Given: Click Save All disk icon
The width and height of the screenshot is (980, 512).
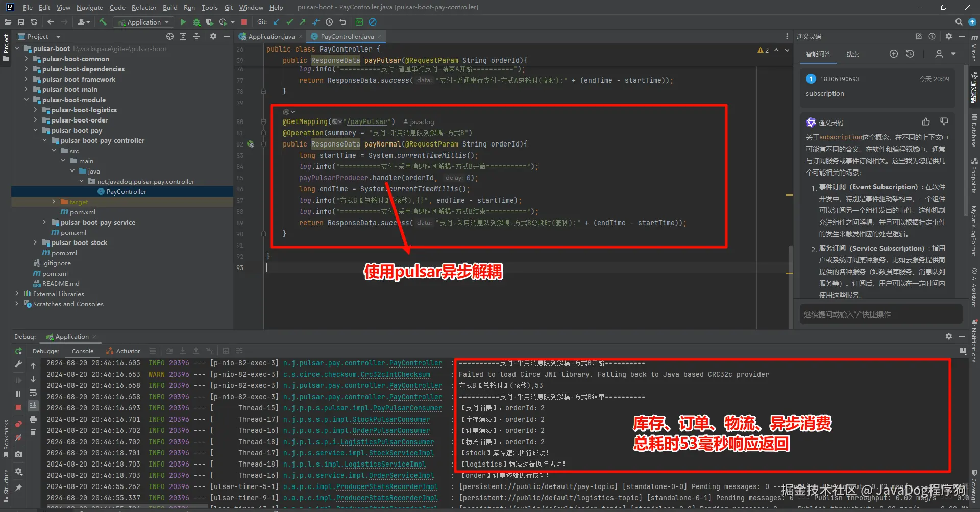Looking at the screenshot, I should [x=21, y=22].
